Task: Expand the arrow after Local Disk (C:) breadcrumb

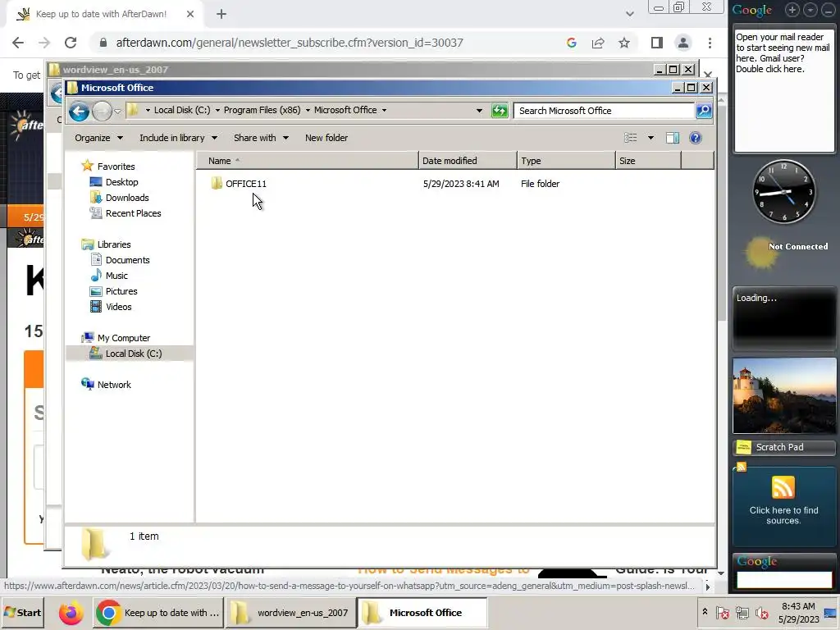Action: pyautogui.click(x=217, y=111)
